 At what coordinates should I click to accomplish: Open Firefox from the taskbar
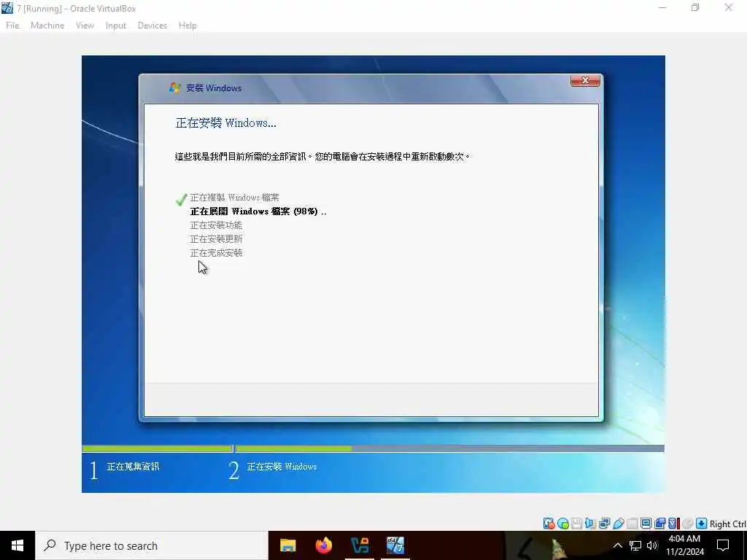(x=323, y=545)
